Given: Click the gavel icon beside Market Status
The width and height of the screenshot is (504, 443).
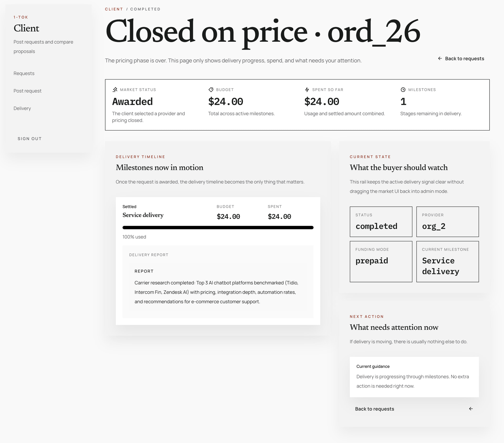Looking at the screenshot, I should (115, 90).
